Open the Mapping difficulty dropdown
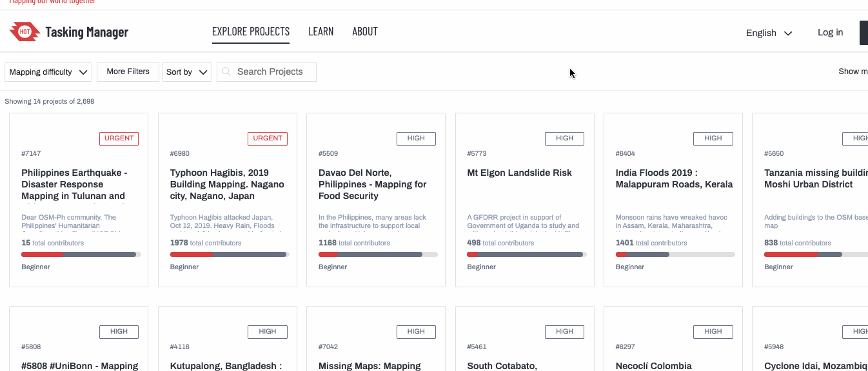The width and height of the screenshot is (868, 371). pos(48,72)
